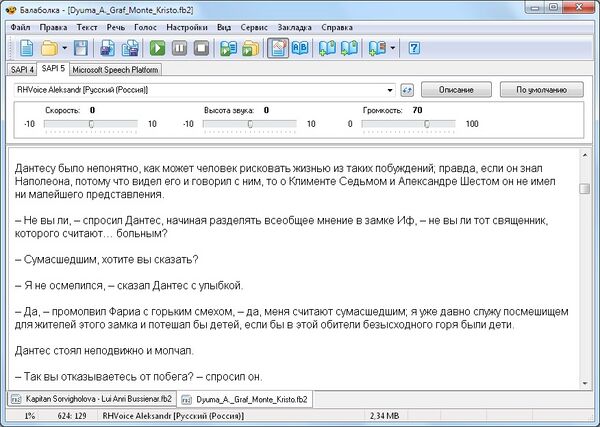Toggle clipboard watching toolbar button

278,48
